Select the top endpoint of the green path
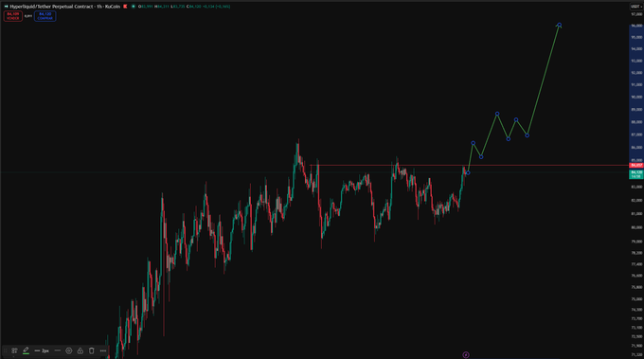644x359 pixels. (x=559, y=25)
